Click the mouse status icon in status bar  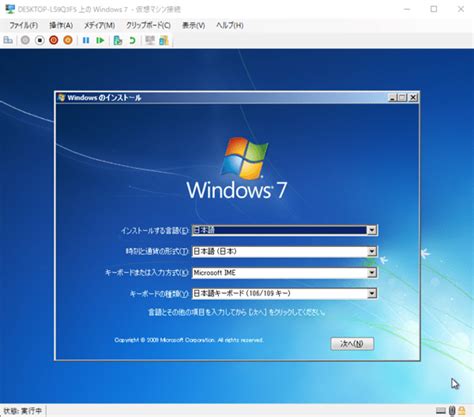click(452, 411)
